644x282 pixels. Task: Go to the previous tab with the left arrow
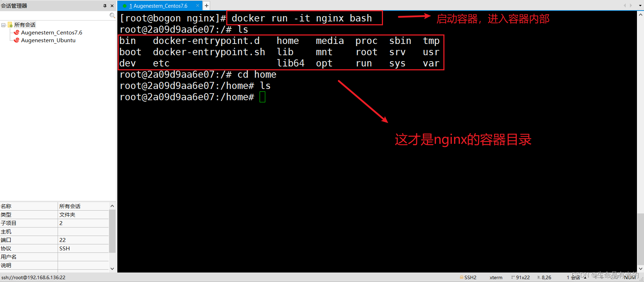pyautogui.click(x=625, y=5)
